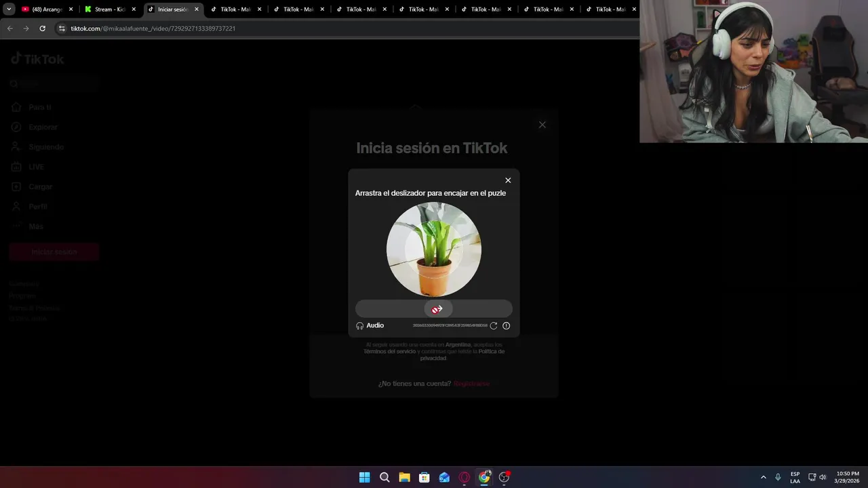
Task: Open the Windows Start menu
Action: pyautogui.click(x=364, y=477)
